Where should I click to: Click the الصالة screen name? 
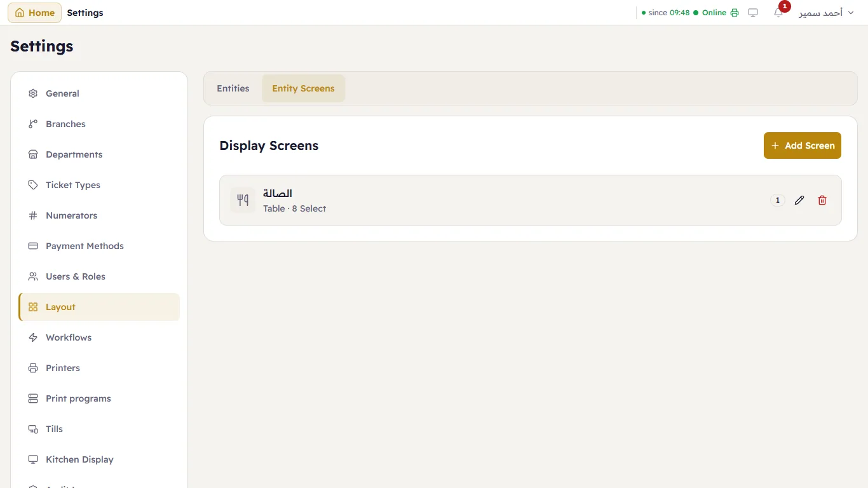tap(278, 193)
